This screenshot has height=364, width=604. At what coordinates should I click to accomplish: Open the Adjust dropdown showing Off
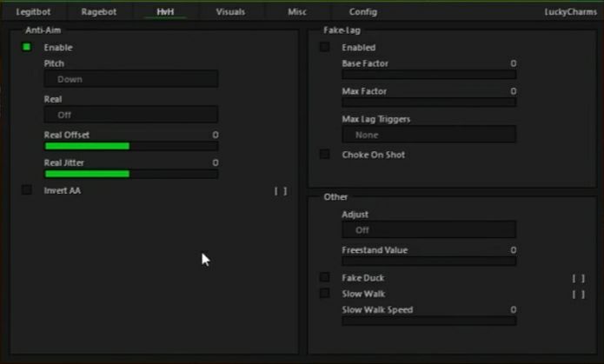point(429,230)
